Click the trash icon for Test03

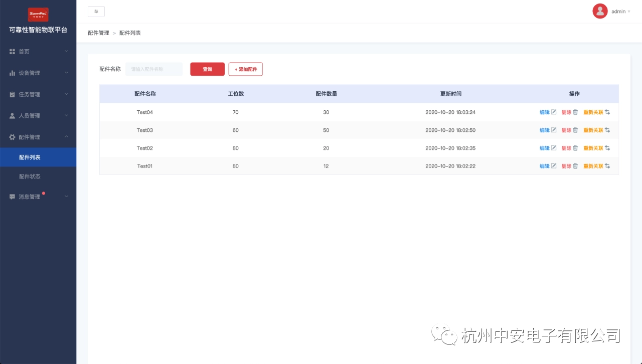pos(575,130)
